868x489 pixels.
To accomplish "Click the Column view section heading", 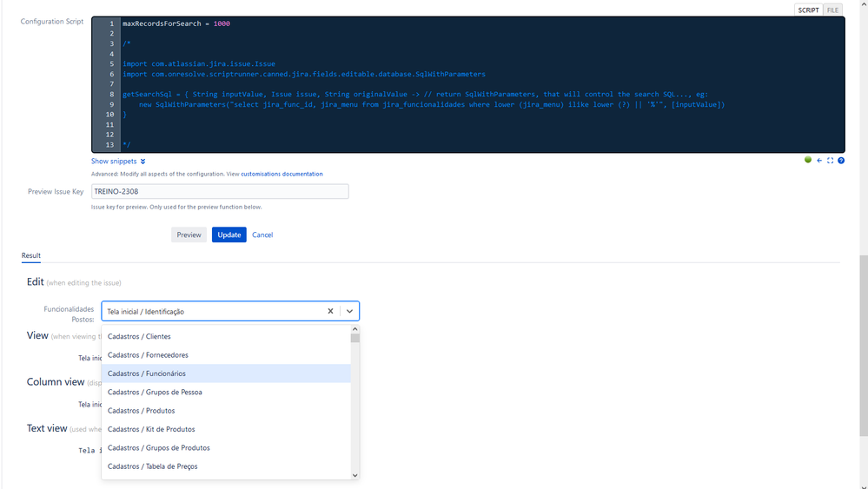I will point(56,381).
